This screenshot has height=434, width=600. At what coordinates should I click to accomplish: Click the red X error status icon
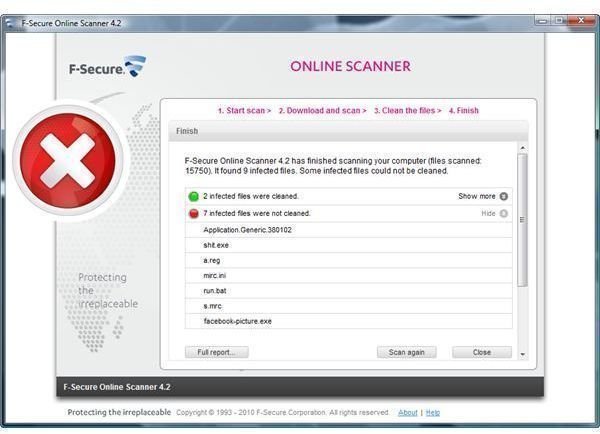pos(68,161)
